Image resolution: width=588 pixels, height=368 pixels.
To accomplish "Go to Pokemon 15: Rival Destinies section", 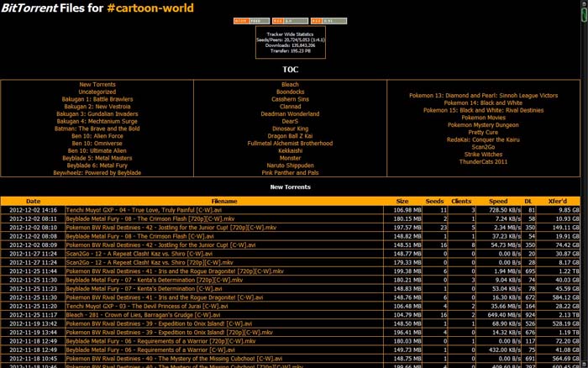I will point(483,110).
